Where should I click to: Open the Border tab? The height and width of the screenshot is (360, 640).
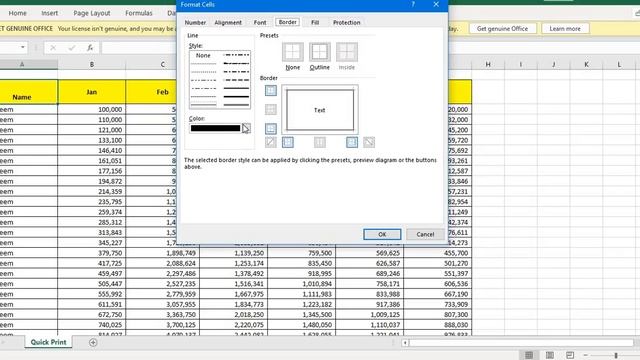click(287, 22)
